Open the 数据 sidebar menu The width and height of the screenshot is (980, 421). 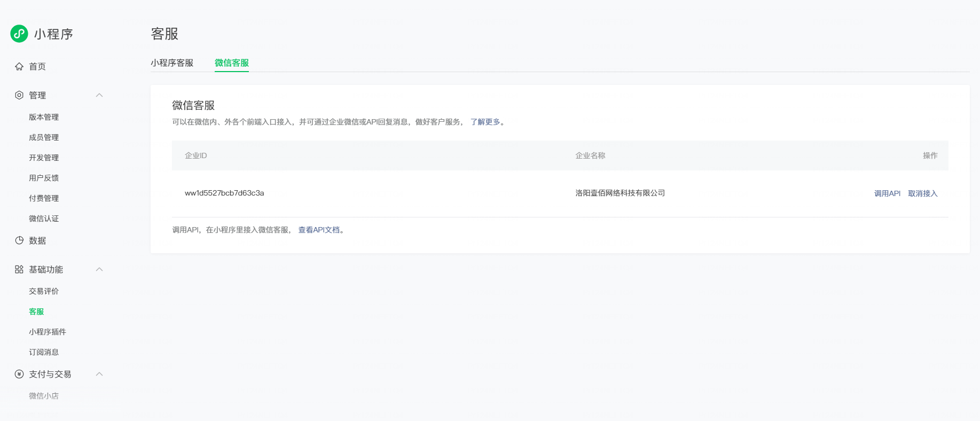pyautogui.click(x=37, y=240)
